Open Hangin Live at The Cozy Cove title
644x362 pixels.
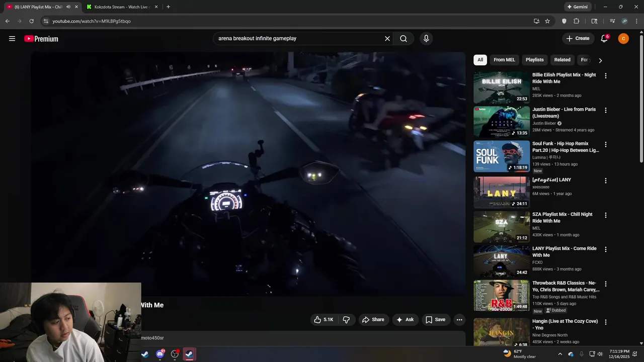(x=565, y=324)
